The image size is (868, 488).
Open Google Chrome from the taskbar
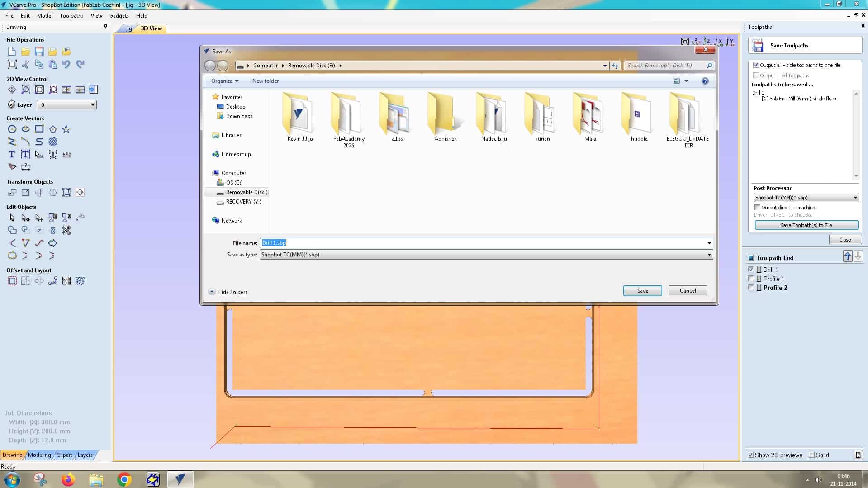click(124, 479)
